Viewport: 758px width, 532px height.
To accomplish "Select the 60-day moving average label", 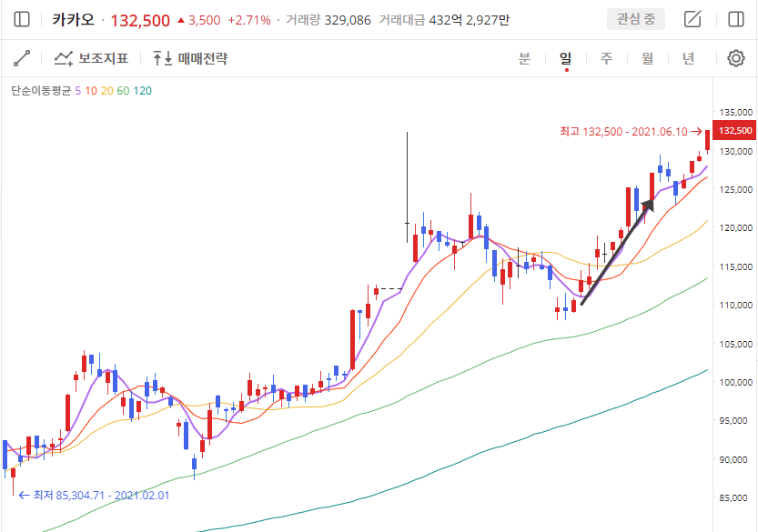I will 123,91.
